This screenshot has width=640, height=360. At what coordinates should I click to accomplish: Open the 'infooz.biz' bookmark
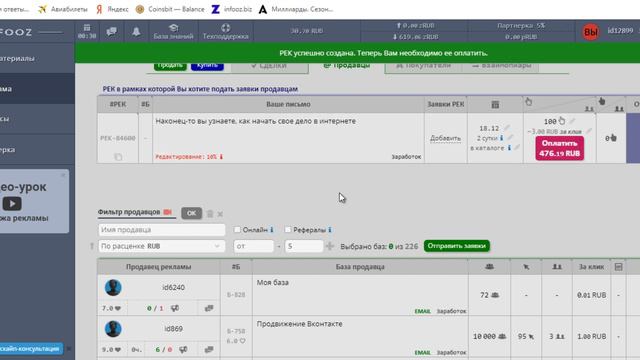click(231, 9)
